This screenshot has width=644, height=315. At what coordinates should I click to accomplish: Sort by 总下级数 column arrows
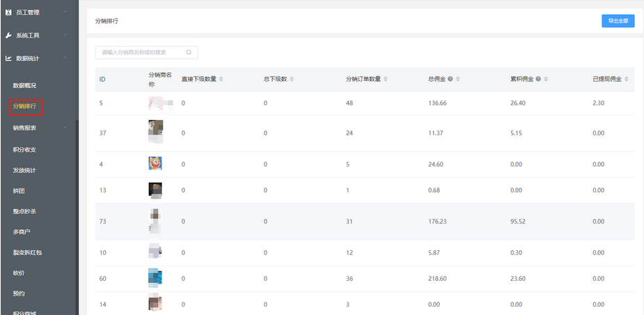[x=292, y=79]
